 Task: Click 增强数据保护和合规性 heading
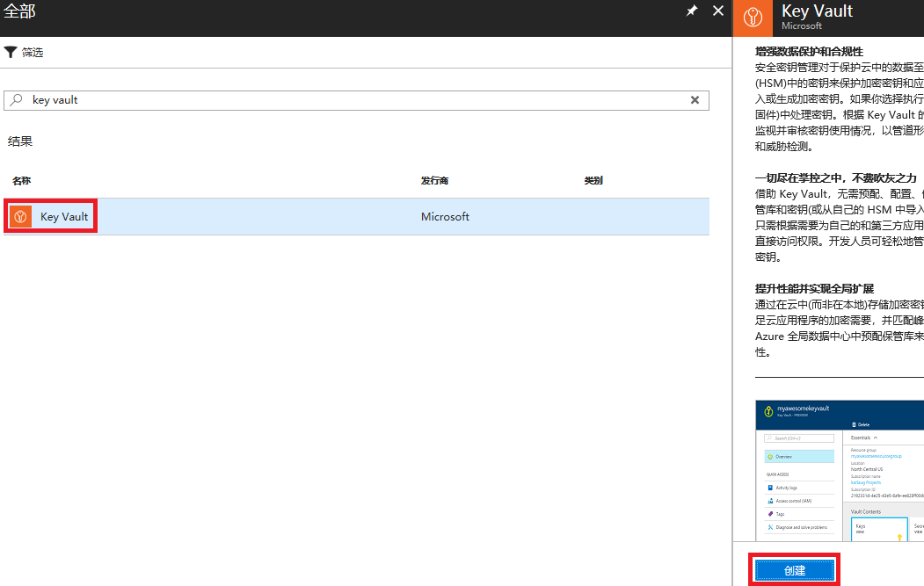[809, 52]
